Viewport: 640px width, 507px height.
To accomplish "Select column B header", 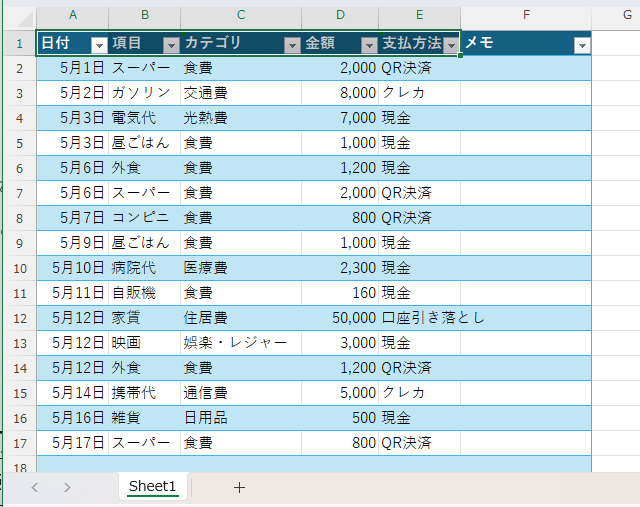I will click(145, 15).
